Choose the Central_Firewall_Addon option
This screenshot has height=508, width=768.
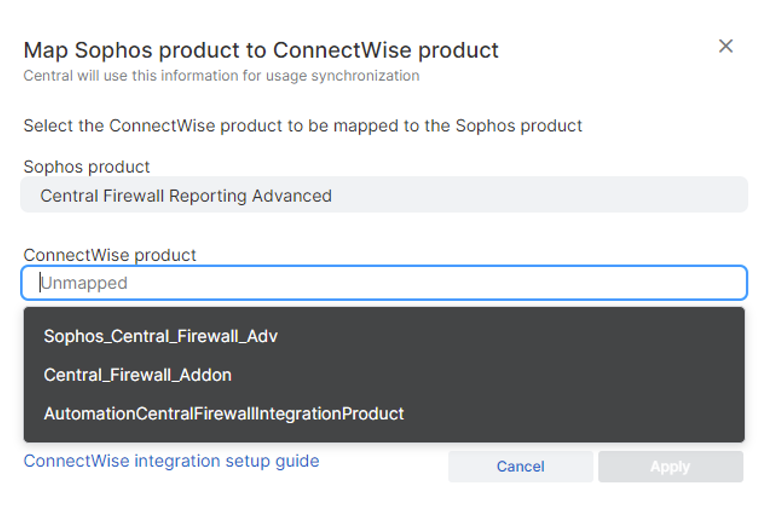[137, 375]
